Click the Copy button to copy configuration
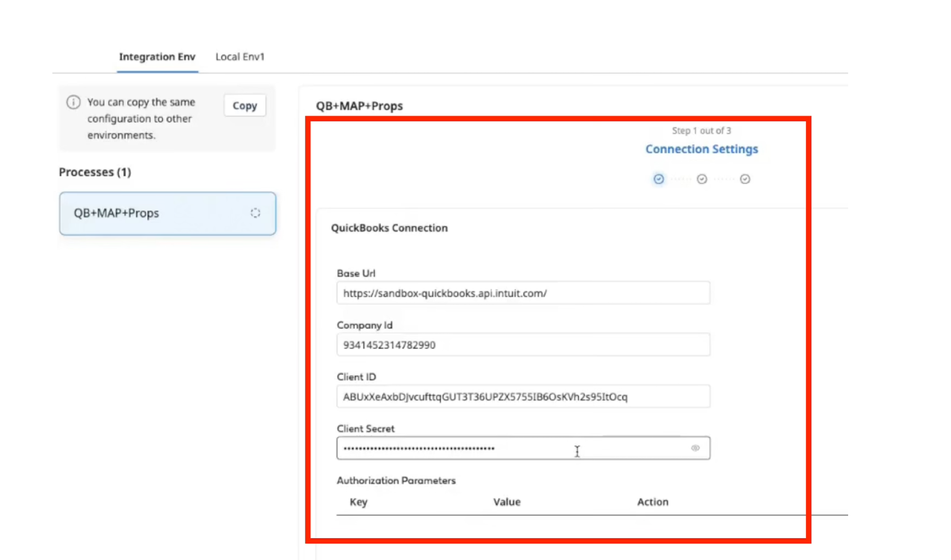Image resolution: width=951 pixels, height=560 pixels. (244, 106)
